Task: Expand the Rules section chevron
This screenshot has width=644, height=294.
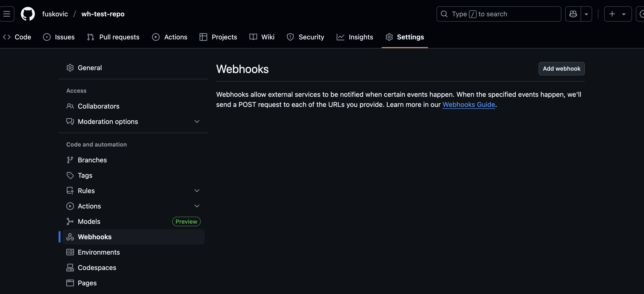Action: [x=197, y=191]
